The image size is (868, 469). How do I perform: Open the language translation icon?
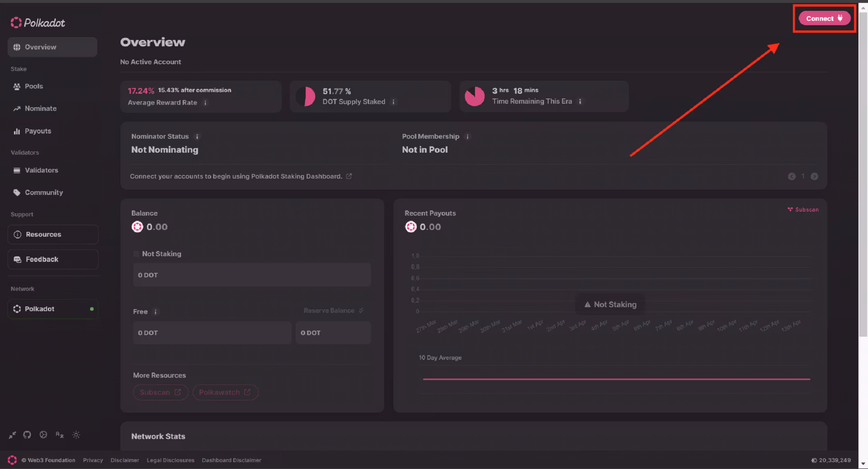(60, 435)
